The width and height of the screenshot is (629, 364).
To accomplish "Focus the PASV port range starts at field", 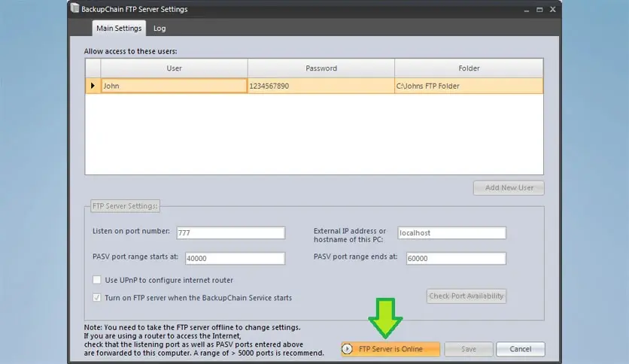I will coord(235,258).
